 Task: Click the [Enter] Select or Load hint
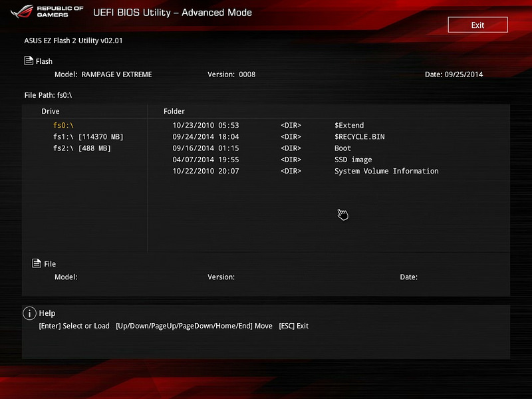click(74, 326)
